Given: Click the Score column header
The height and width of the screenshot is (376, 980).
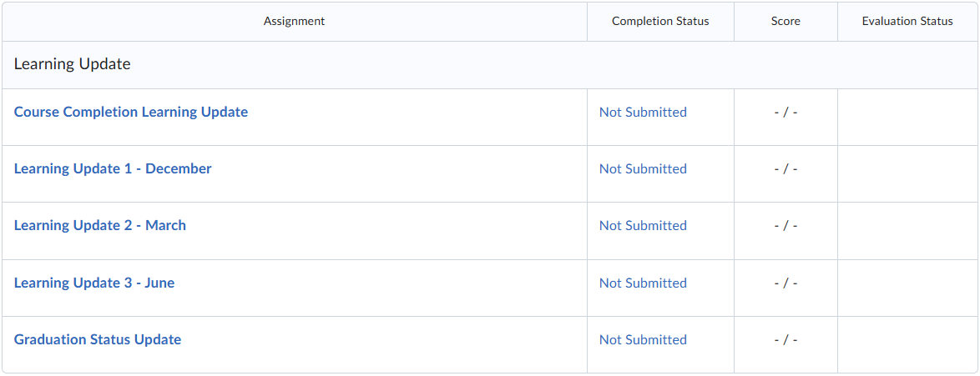Looking at the screenshot, I should click(x=786, y=21).
